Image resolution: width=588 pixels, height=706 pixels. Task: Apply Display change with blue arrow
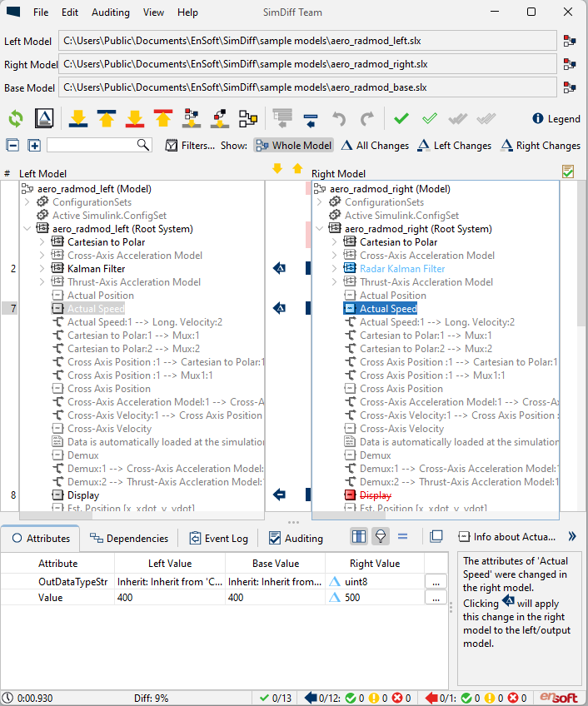(x=279, y=495)
